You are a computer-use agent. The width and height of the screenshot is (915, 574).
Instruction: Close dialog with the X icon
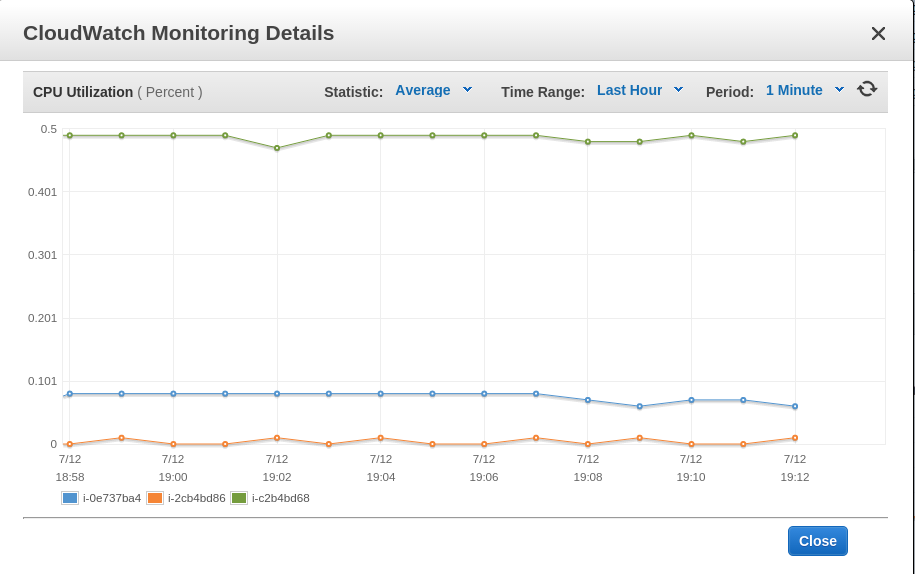pos(878,34)
